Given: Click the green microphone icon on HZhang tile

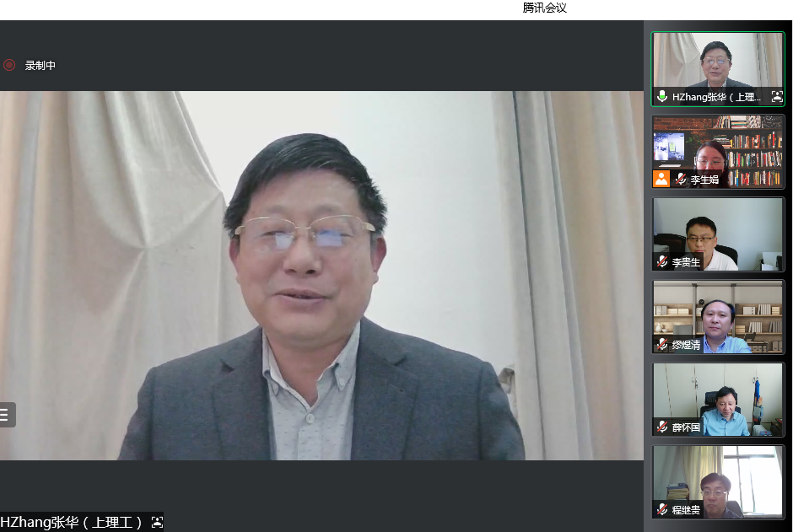Looking at the screenshot, I should point(662,97).
